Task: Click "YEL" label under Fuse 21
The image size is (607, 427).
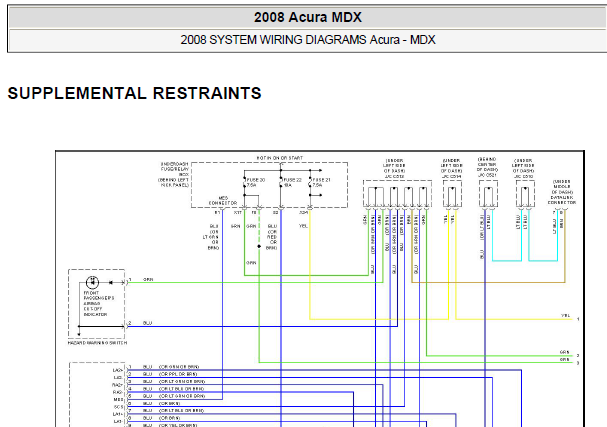Action: click(303, 226)
